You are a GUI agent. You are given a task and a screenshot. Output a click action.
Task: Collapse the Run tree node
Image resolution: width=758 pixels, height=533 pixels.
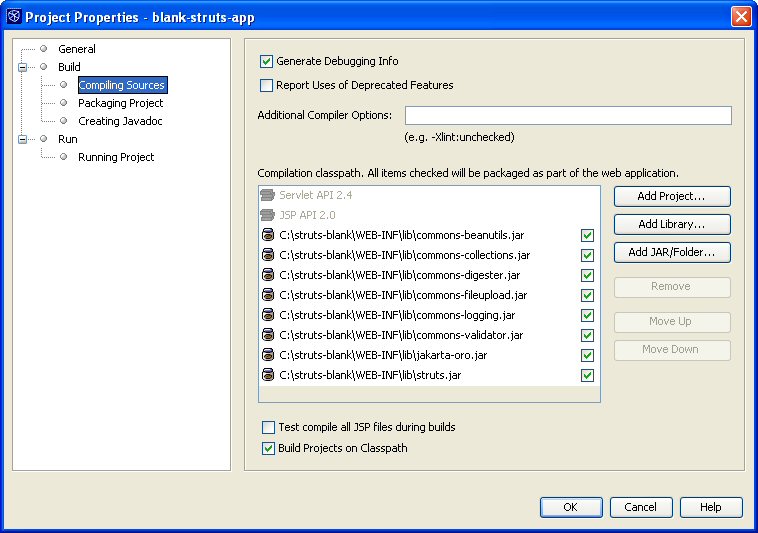[22, 139]
